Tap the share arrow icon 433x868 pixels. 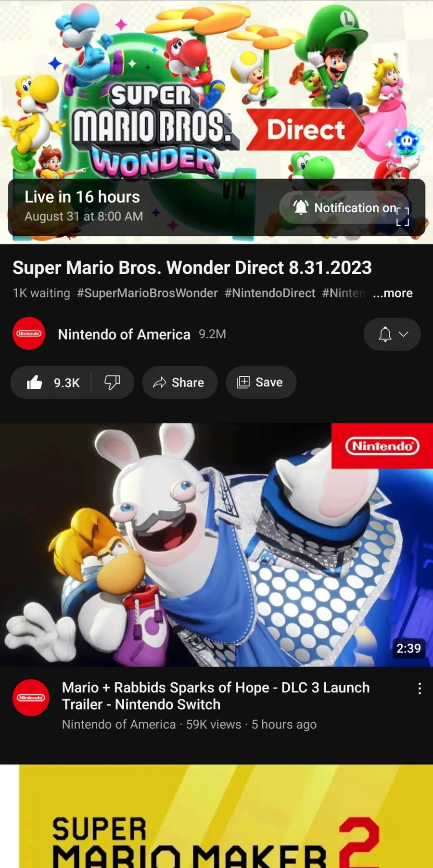click(159, 383)
